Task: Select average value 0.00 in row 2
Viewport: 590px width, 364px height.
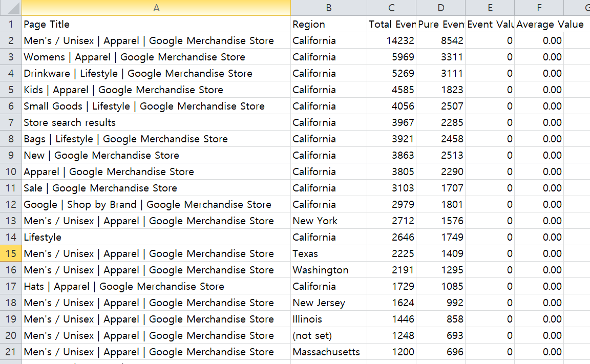Action: tap(539, 40)
